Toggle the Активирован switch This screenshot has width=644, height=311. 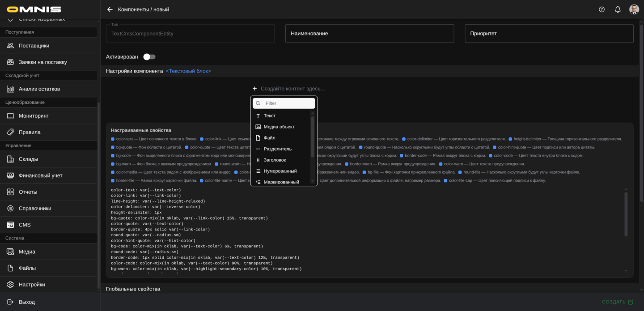tap(149, 57)
